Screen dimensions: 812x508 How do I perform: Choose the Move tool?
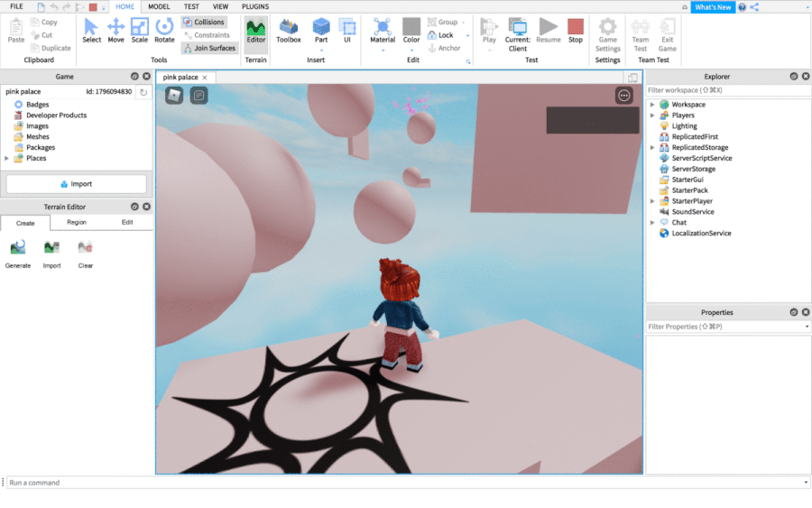click(115, 31)
